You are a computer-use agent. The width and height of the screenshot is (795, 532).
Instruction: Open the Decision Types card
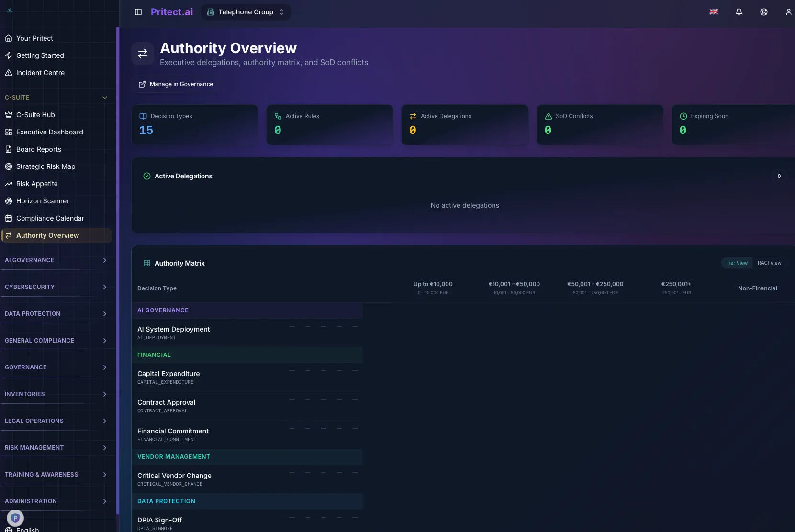[195, 125]
